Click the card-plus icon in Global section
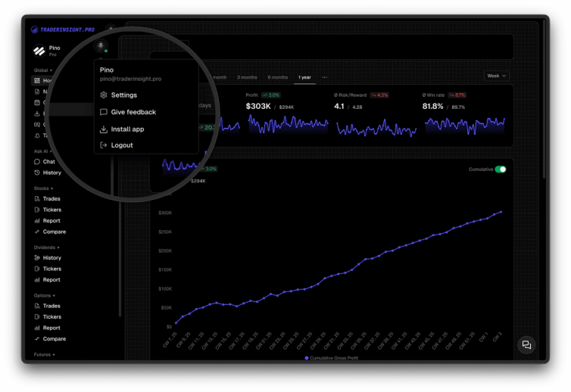The height and width of the screenshot is (392, 571). 37,124
